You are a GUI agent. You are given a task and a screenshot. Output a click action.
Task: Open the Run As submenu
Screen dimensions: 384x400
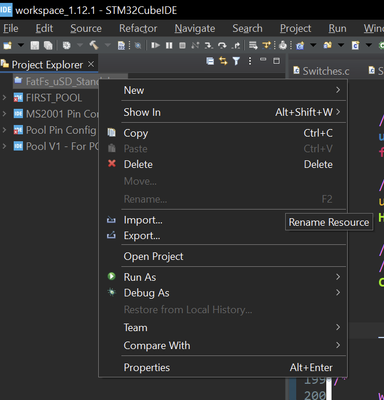tap(223, 277)
